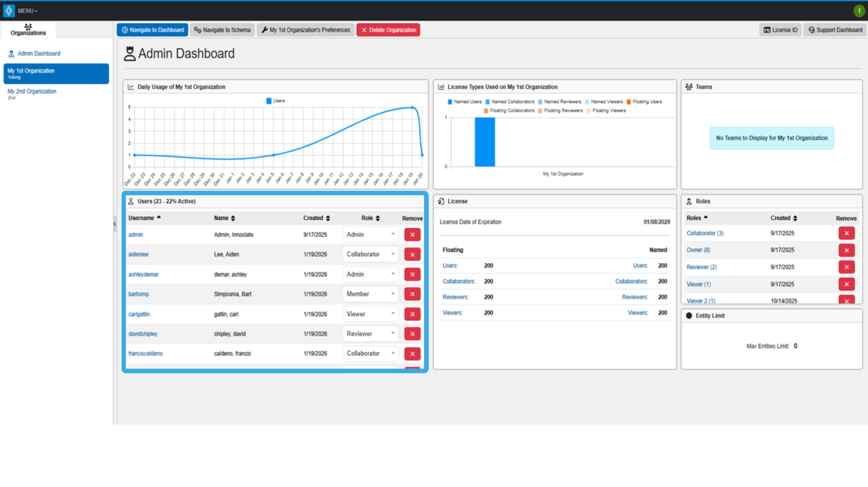Viewport: 868px width, 487px height.
Task: Open role dropdown for ashleydemar
Action: click(x=370, y=274)
